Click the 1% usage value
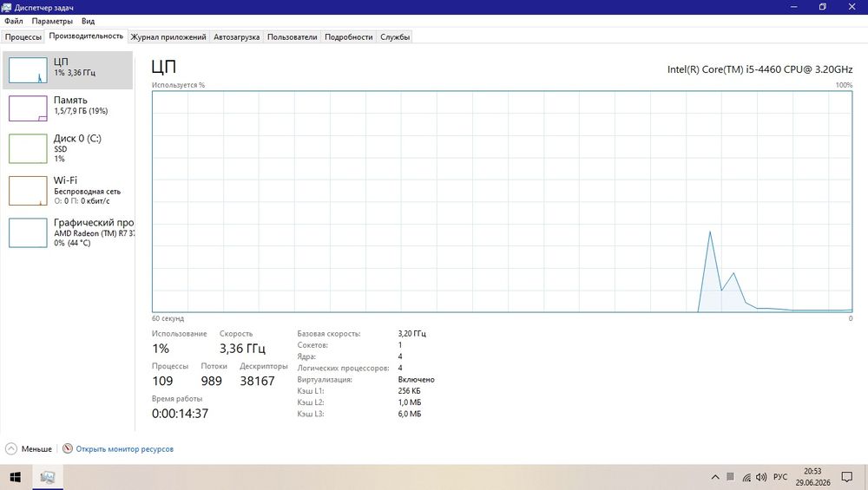 coord(161,349)
